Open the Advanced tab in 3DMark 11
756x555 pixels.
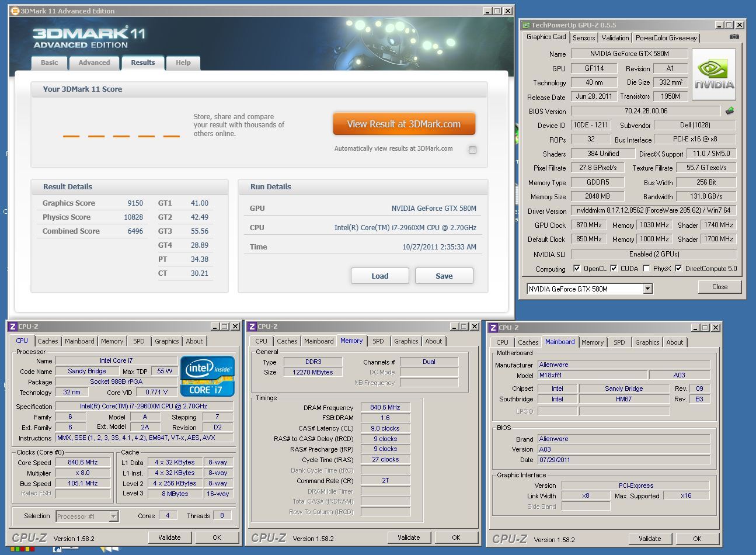coord(94,63)
